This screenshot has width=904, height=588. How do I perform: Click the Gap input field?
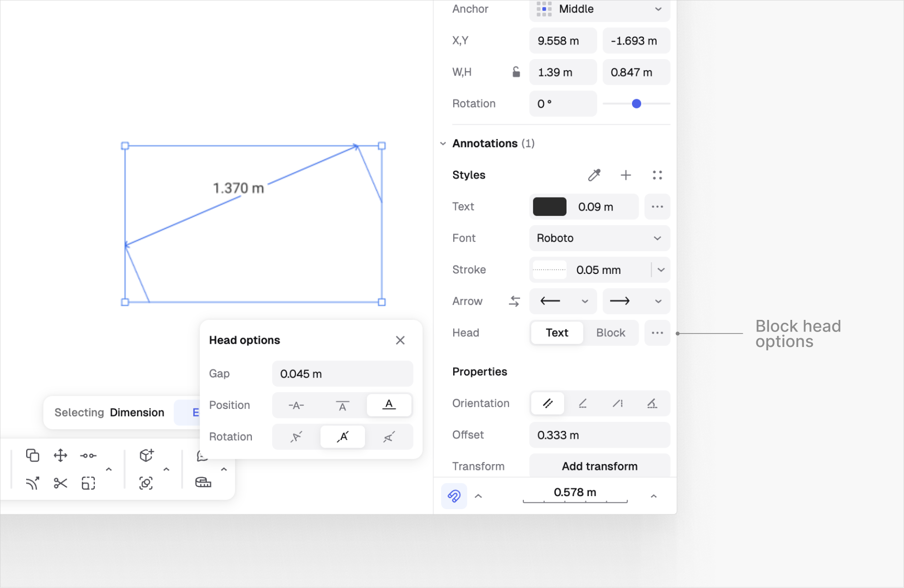point(342,374)
